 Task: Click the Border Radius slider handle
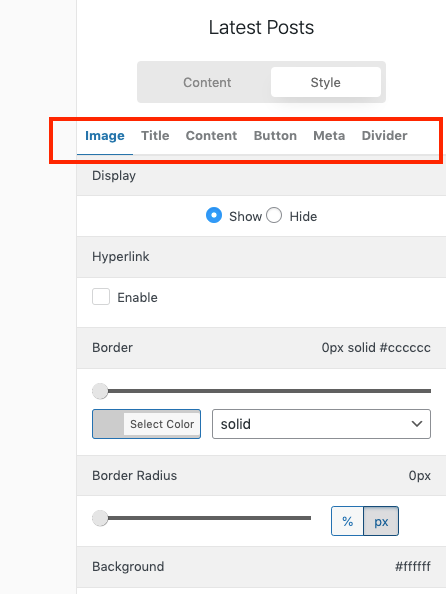[x=100, y=518]
